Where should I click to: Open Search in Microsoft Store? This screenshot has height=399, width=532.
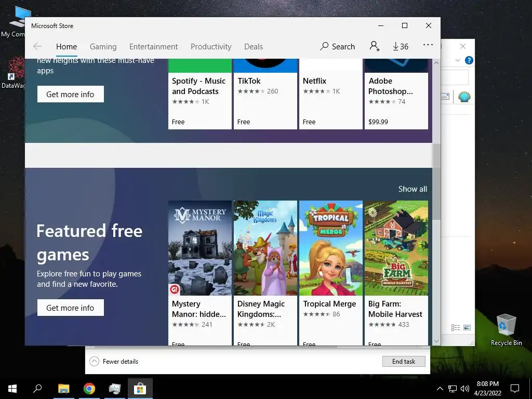pos(338,46)
